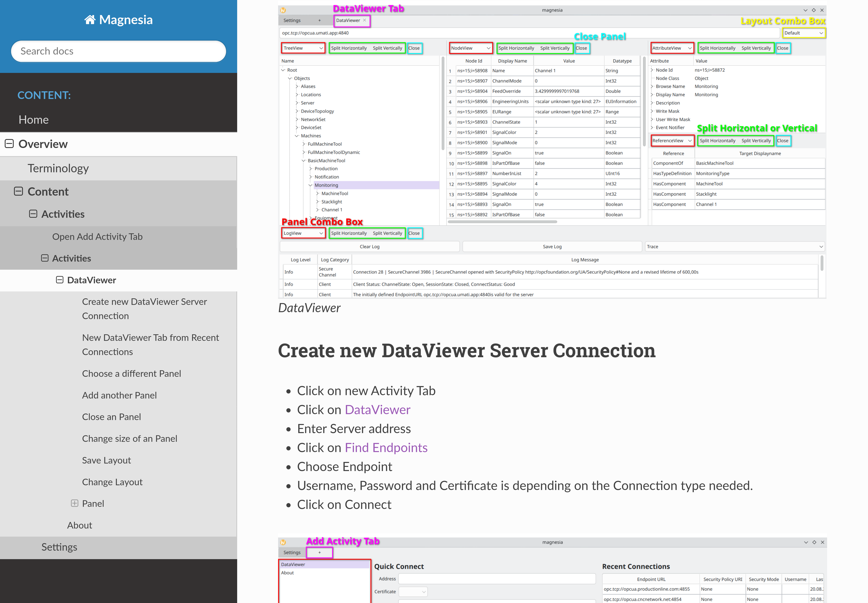
Task: Collapse the first Activities minus icon
Action: click(x=33, y=214)
